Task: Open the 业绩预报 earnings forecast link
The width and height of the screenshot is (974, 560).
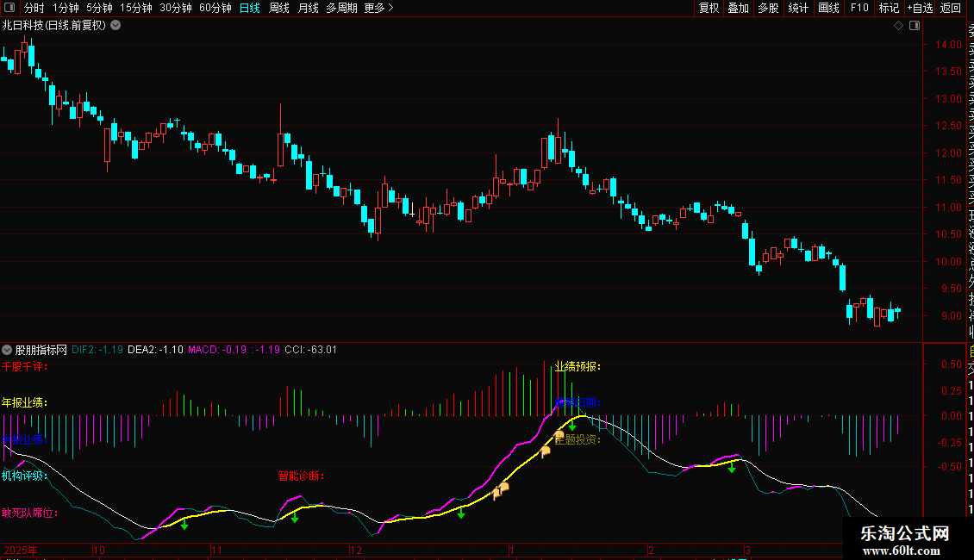Action: [x=578, y=366]
